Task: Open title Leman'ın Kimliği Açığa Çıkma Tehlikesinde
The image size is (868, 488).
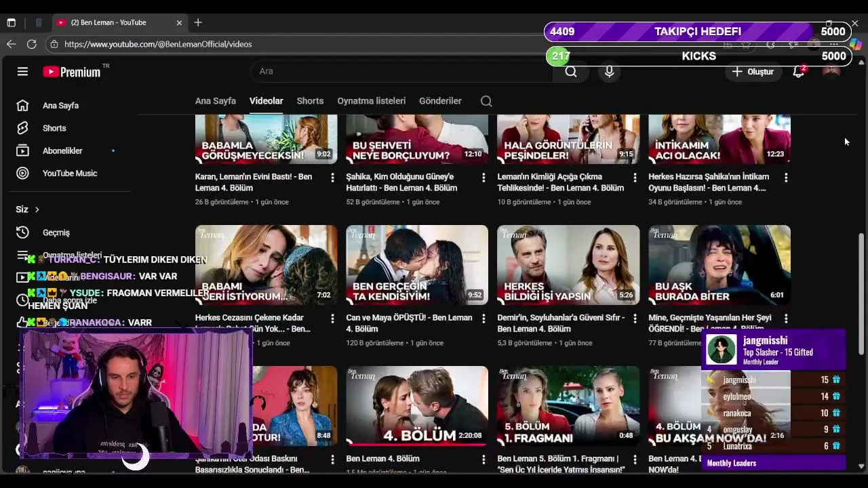Action: coord(561,182)
